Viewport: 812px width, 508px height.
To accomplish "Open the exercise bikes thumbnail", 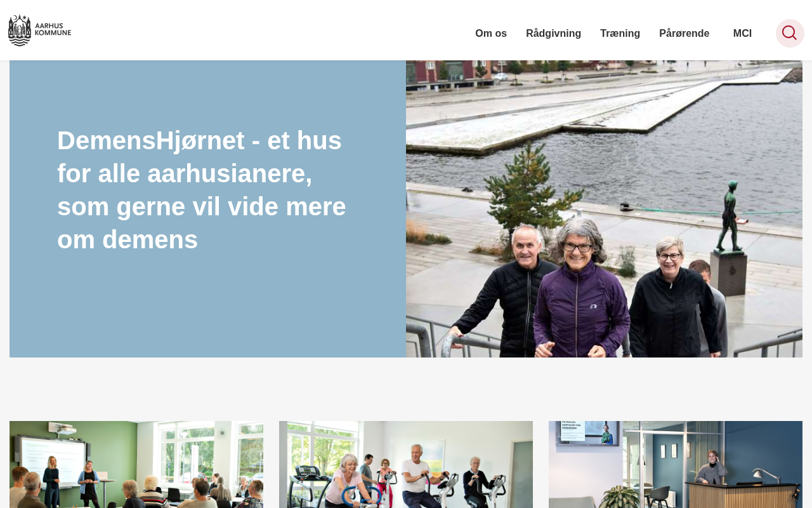I will point(406,464).
